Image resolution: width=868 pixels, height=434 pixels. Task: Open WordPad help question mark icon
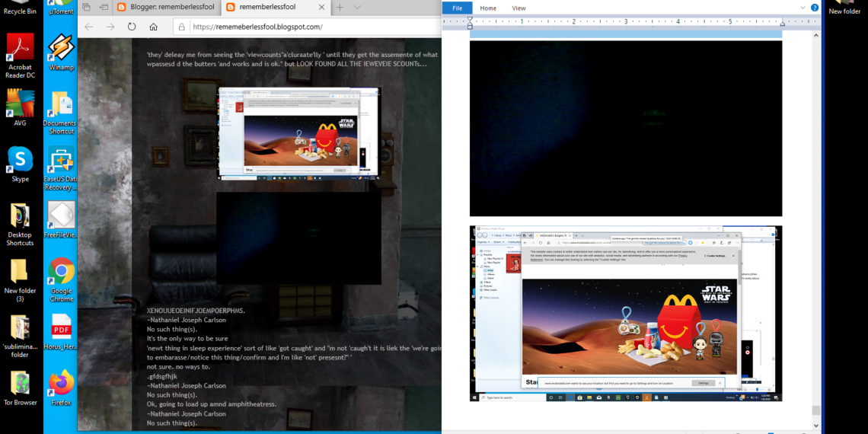814,8
